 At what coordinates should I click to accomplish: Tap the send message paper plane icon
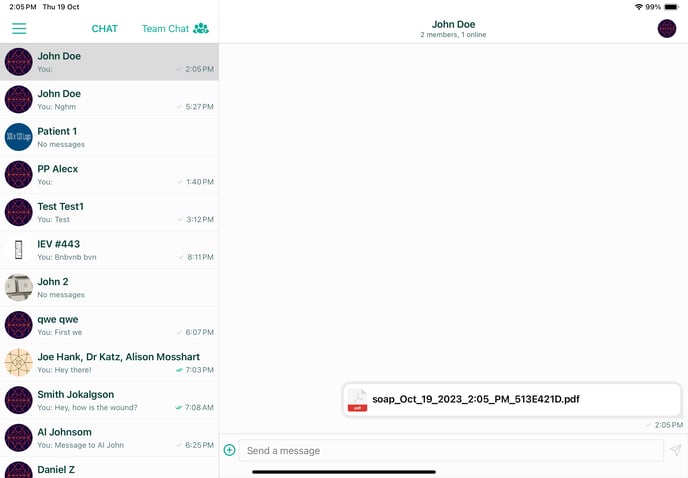pyautogui.click(x=676, y=449)
